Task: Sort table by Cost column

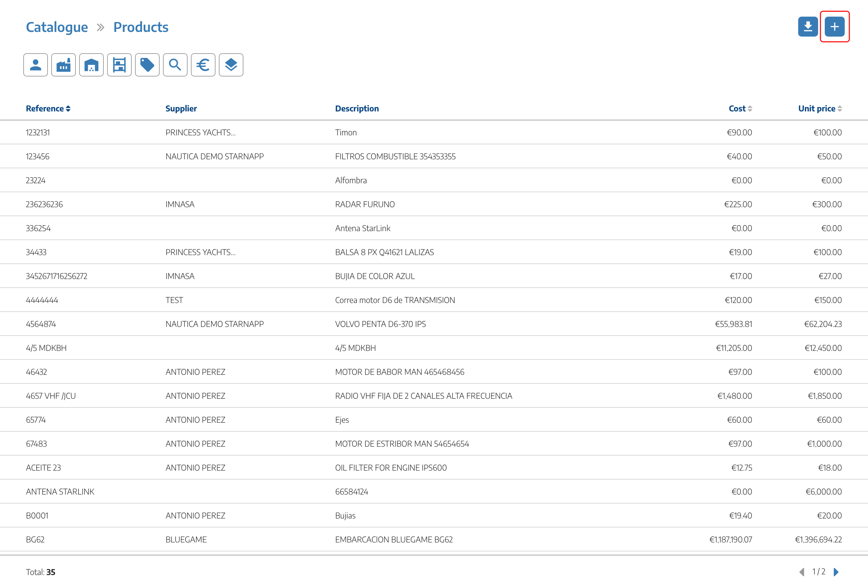Action: tap(740, 109)
